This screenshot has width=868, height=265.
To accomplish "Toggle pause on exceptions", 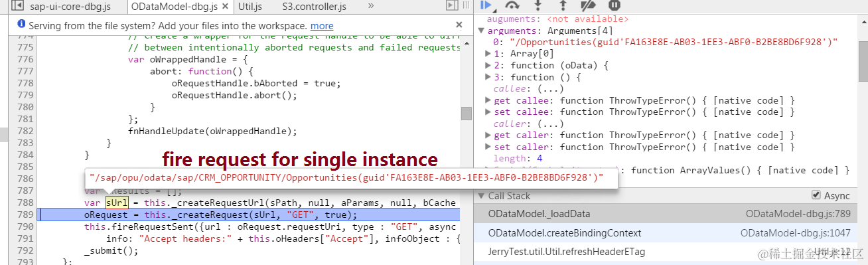I will click(614, 5).
